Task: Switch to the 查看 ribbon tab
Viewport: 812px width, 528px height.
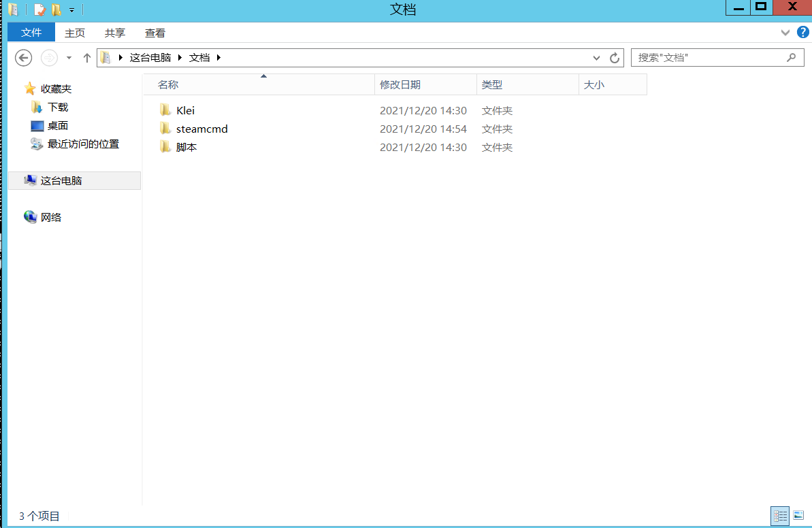Action: (x=155, y=33)
